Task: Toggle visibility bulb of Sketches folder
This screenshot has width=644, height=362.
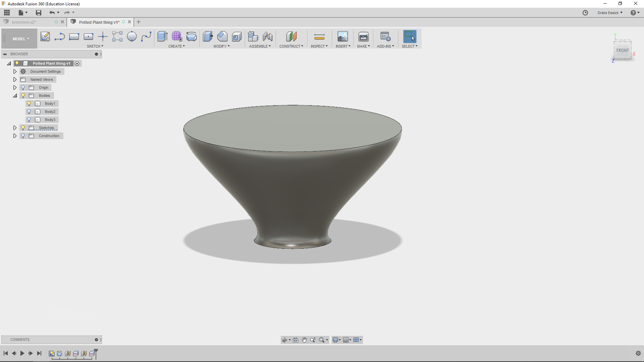Action: tap(23, 128)
